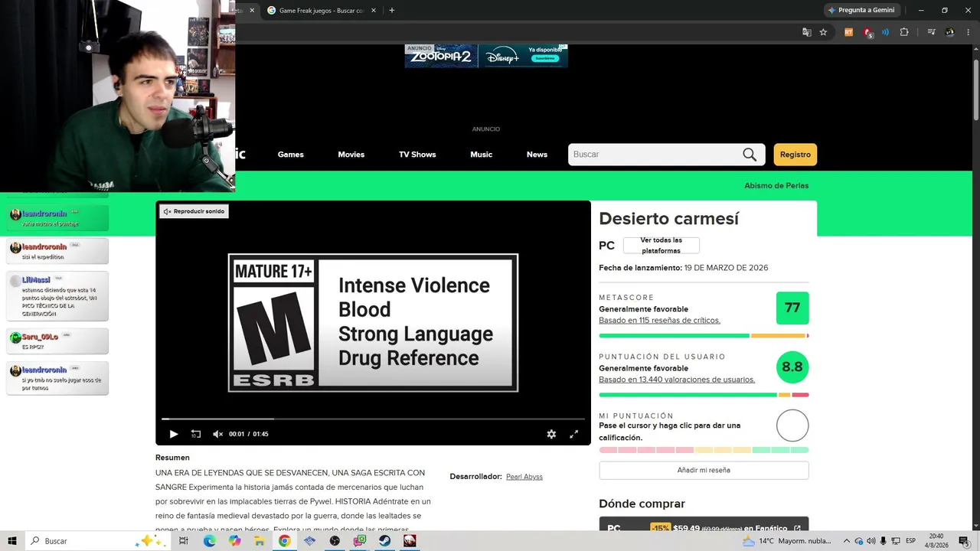Open the system volume control
This screenshot has height=551, width=980.
point(871,541)
